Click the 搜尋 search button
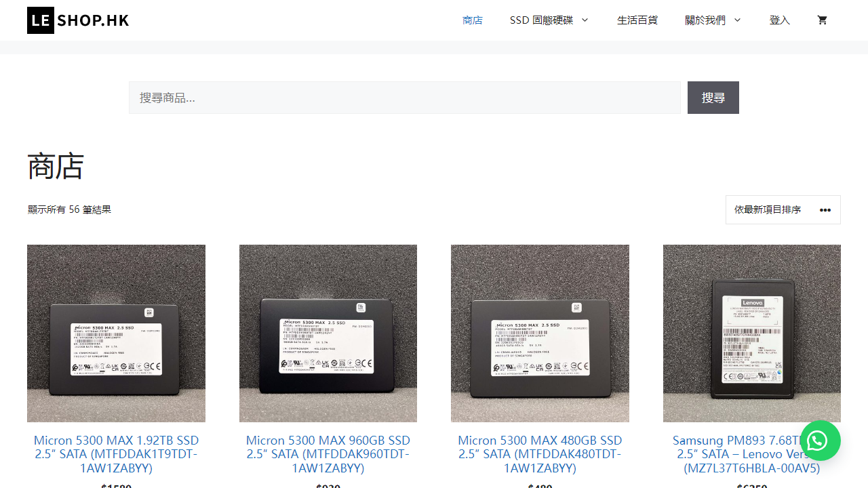Screen dimensions: 868x488 pyautogui.click(x=713, y=98)
